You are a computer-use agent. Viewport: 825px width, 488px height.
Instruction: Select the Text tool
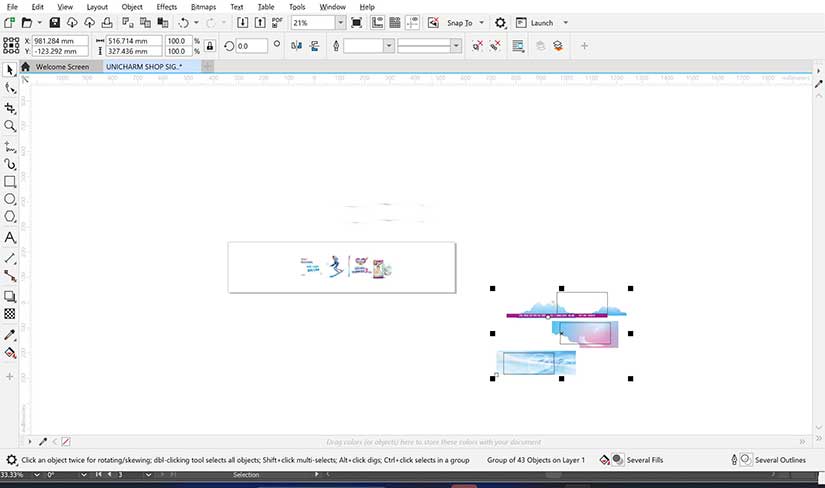(9, 237)
